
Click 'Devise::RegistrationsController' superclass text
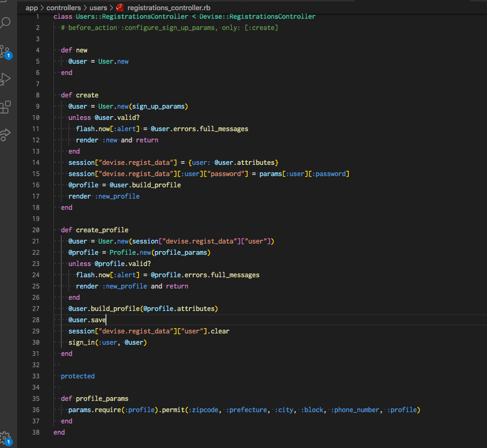pos(257,17)
